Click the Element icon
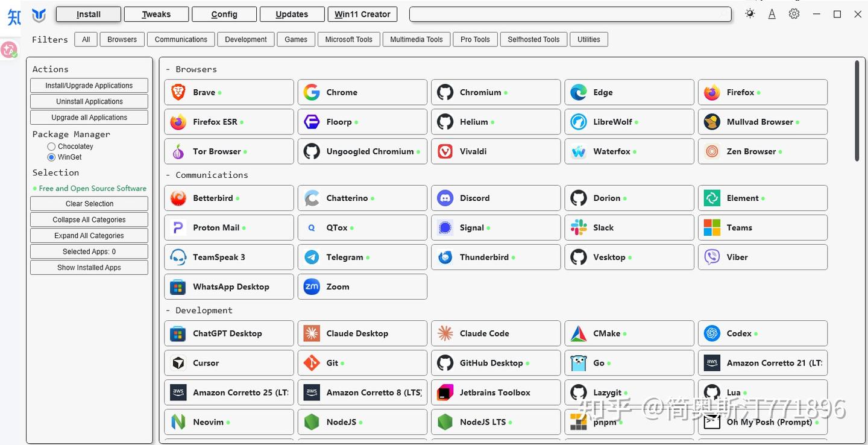Viewport: 868px width, 445px height. 712,198
